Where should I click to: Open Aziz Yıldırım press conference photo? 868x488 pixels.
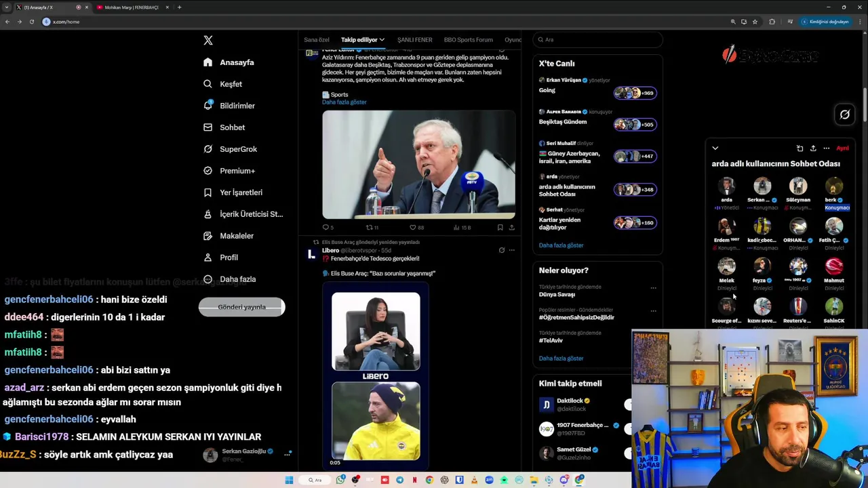pyautogui.click(x=418, y=165)
